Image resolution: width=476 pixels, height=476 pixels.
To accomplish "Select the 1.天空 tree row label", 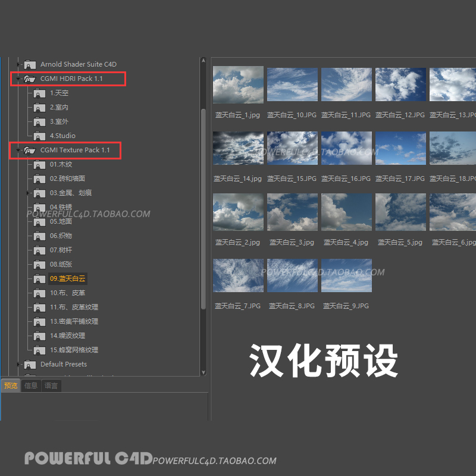I will tap(59, 93).
